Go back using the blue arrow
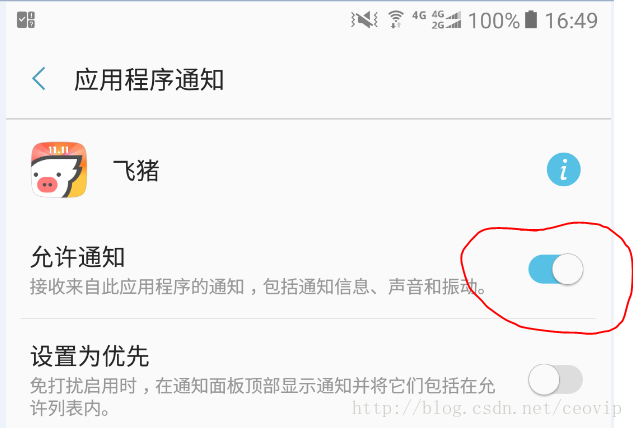Viewport: 633px width, 428px height. (39, 78)
